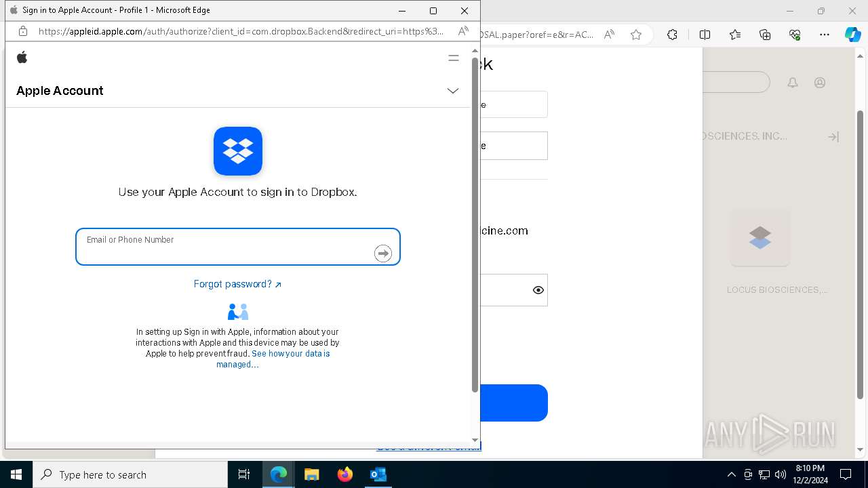Open network status icon in tray
Viewport: 868px width, 488px height.
(764, 474)
